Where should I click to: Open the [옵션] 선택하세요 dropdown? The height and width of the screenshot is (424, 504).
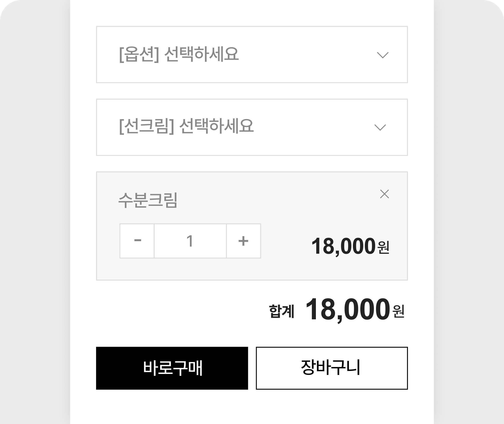pyautogui.click(x=252, y=55)
